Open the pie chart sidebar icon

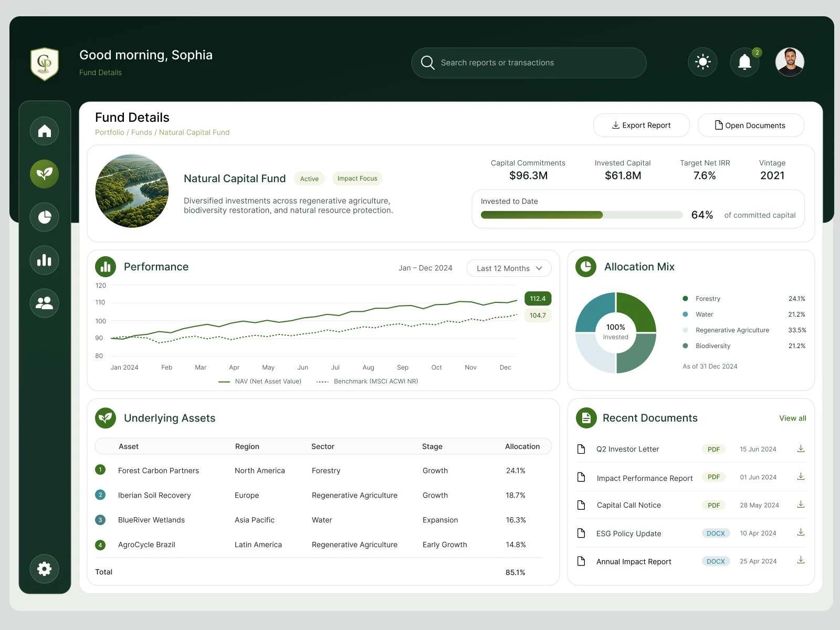(45, 217)
